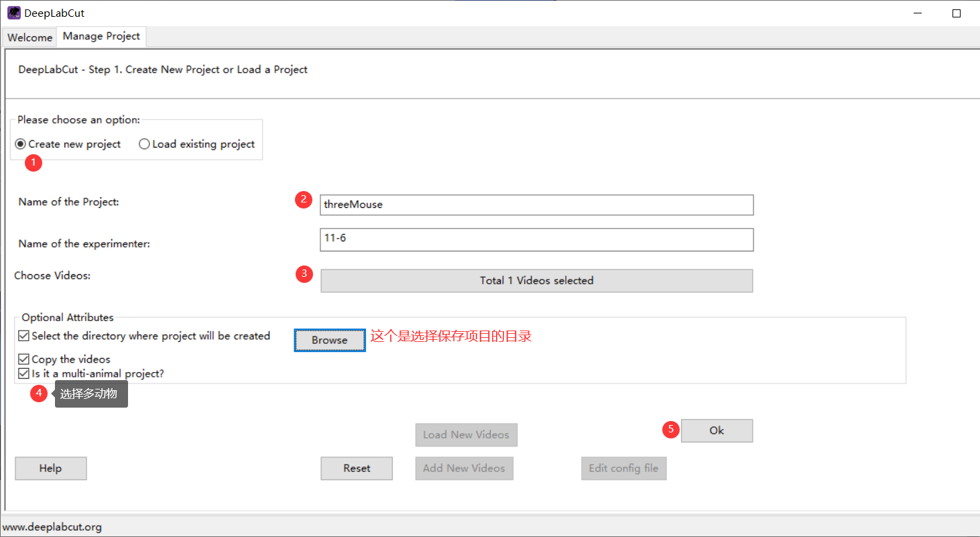This screenshot has height=537, width=980.
Task: Maximize the DeepLabCut window
Action: [957, 13]
